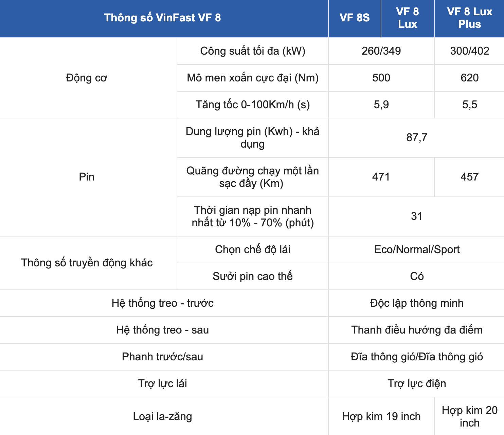Select the 'Tăng tốc 0-100Km/h (s)' label
Screen dimensions: 504x435
tap(252, 105)
